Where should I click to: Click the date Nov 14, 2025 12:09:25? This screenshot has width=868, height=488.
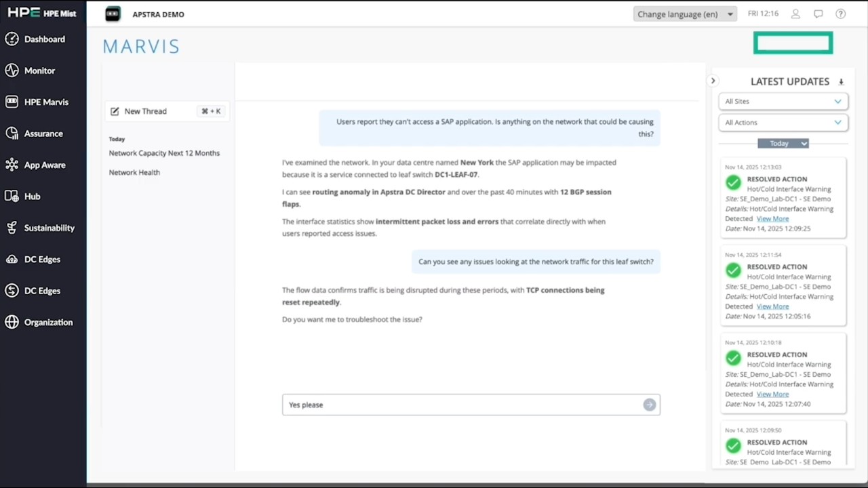(776, 228)
